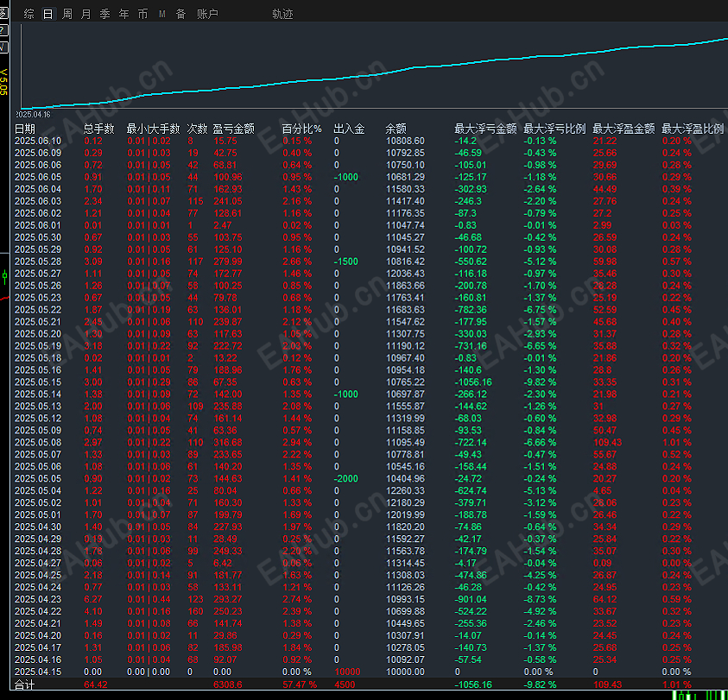This screenshot has width=728, height=700.
Task: Click total profit 6308.6 in 合计 row
Action: tap(227, 684)
